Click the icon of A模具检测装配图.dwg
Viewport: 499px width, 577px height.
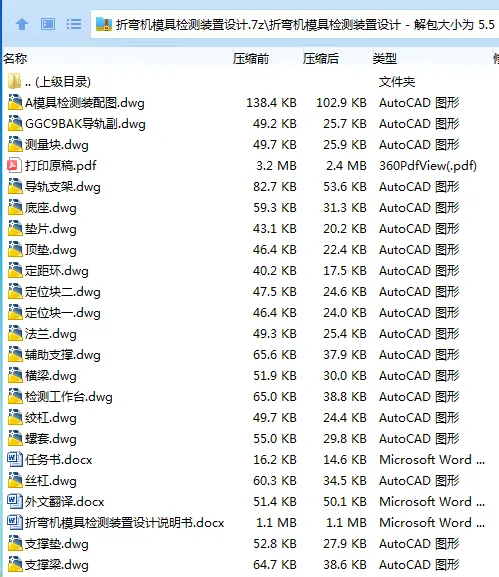[15, 103]
